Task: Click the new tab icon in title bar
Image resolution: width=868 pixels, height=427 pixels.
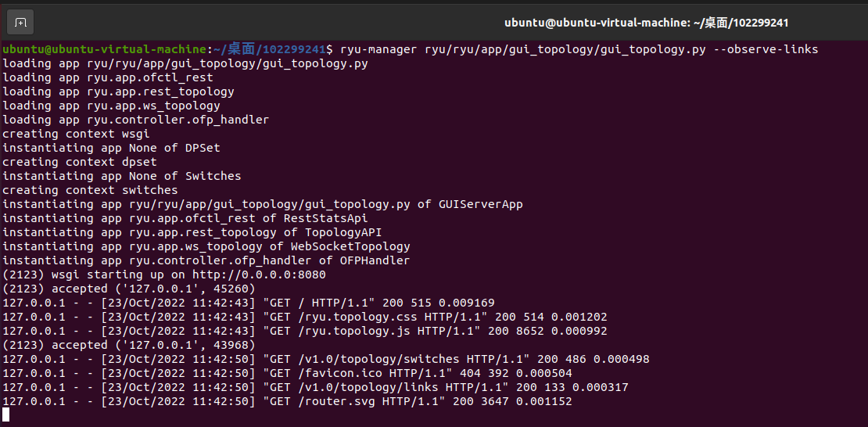Action: (22, 22)
